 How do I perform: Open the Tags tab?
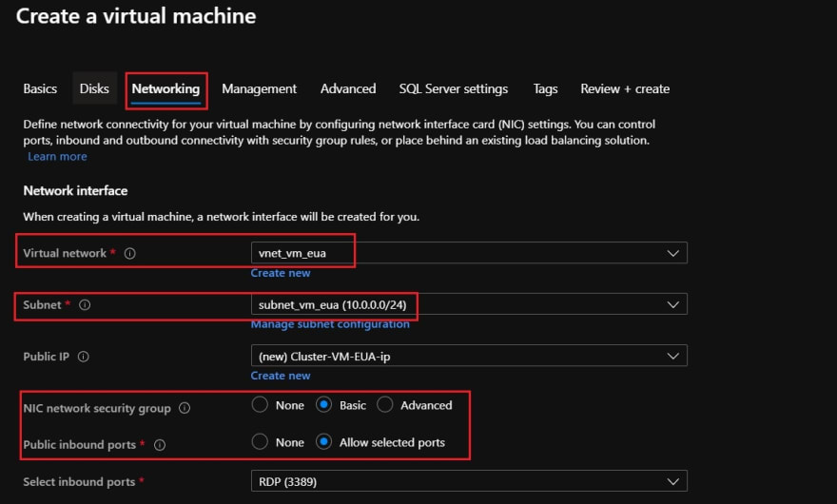(545, 89)
